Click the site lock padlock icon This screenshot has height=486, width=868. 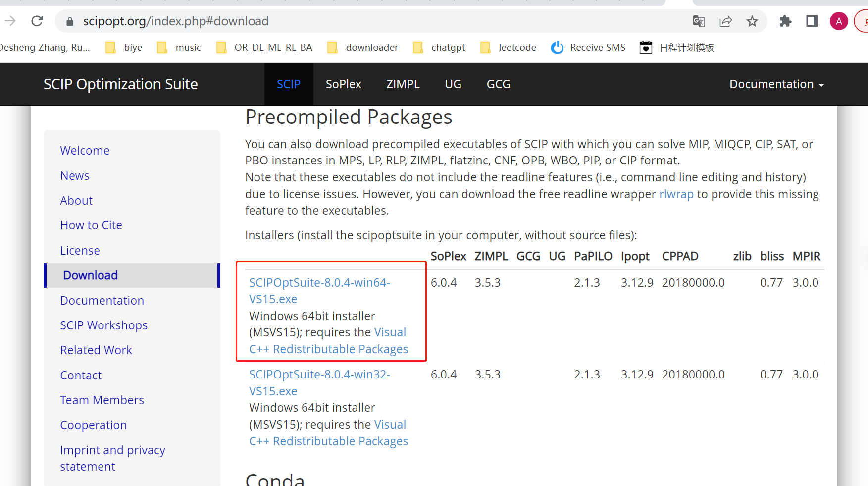[x=70, y=21]
